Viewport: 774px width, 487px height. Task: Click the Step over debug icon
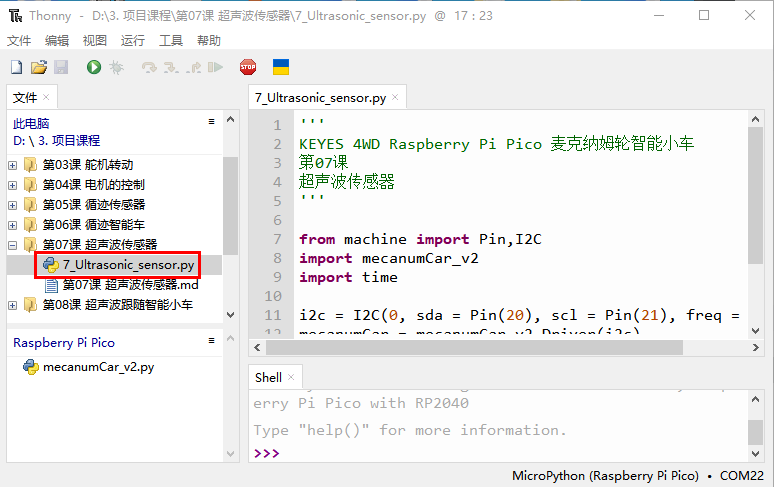coord(149,67)
